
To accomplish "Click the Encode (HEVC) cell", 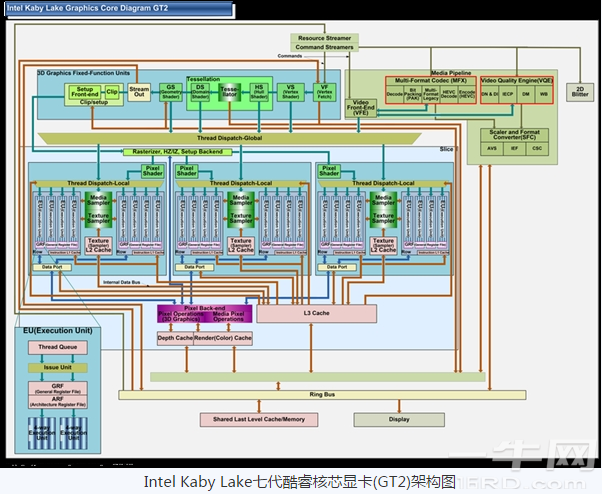I will point(467,94).
